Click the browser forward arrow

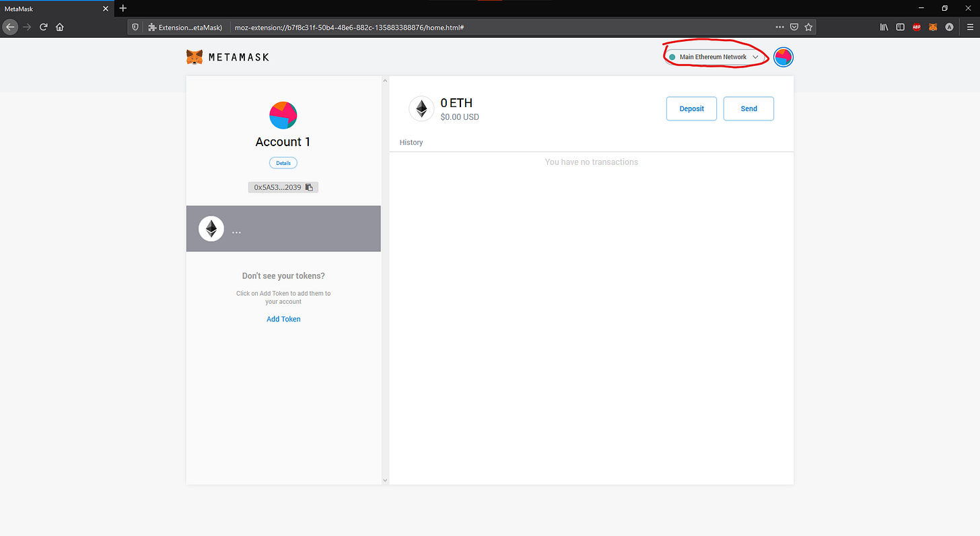(28, 27)
